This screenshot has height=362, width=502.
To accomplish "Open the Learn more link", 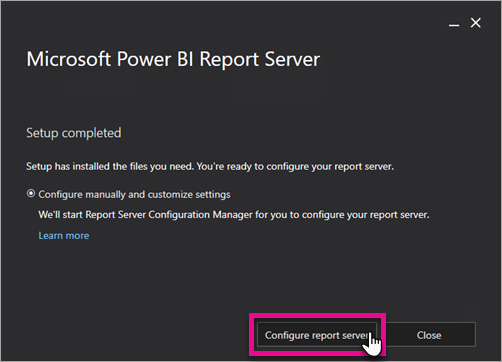I will point(64,236).
